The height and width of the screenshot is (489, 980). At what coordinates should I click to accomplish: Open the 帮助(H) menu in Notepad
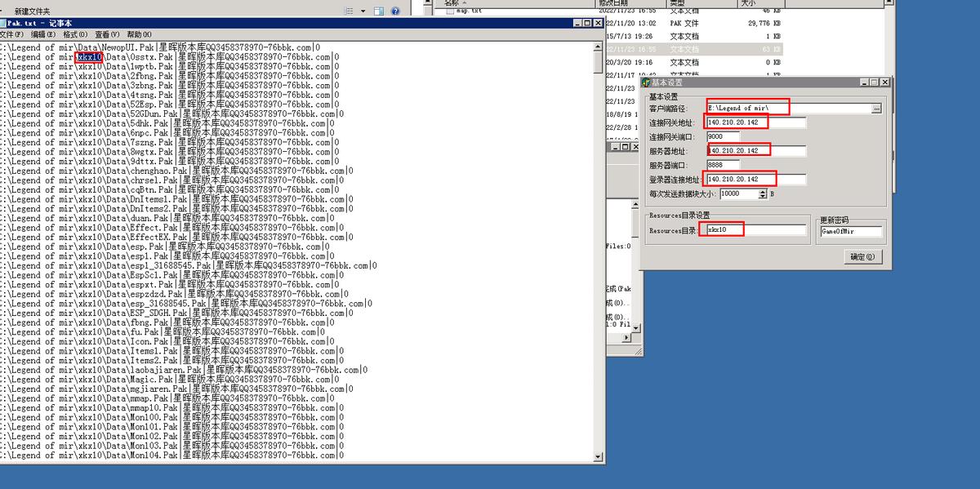click(x=139, y=34)
